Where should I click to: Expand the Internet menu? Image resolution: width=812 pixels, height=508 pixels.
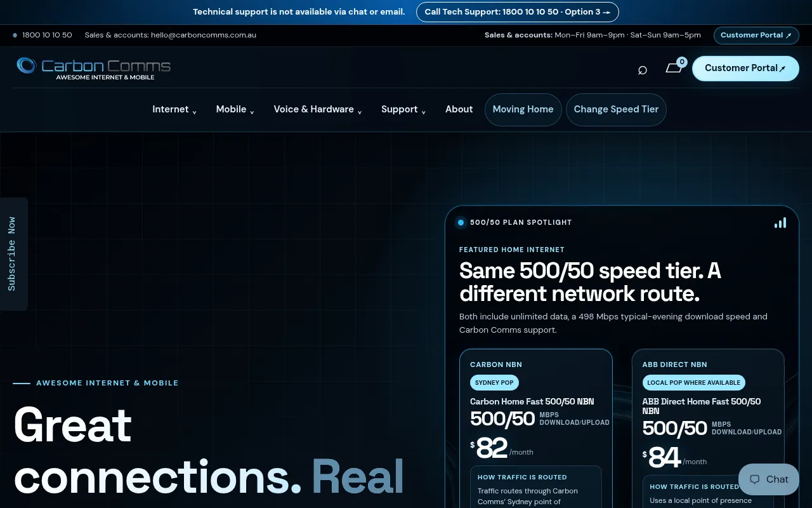coord(174,109)
